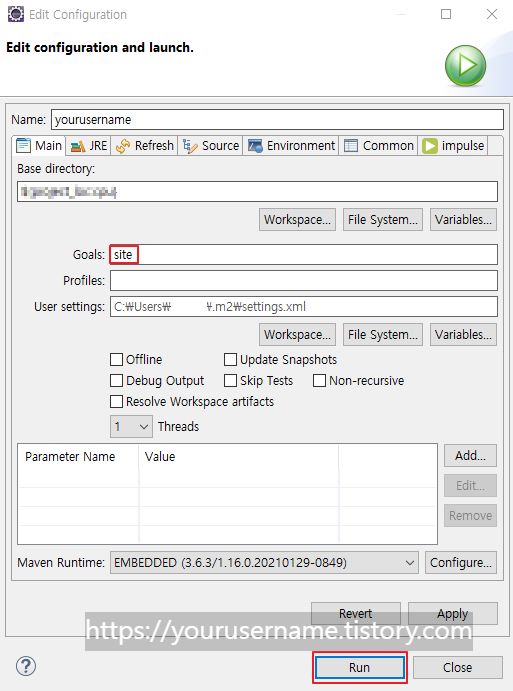Maximize the Edit Configuration dialog
The height and width of the screenshot is (691, 513).
(x=446, y=14)
